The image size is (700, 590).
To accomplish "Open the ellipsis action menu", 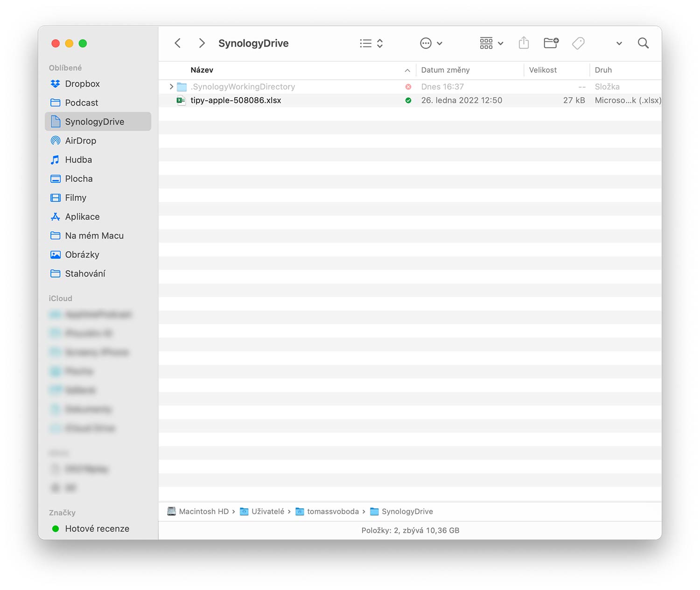I will 431,43.
